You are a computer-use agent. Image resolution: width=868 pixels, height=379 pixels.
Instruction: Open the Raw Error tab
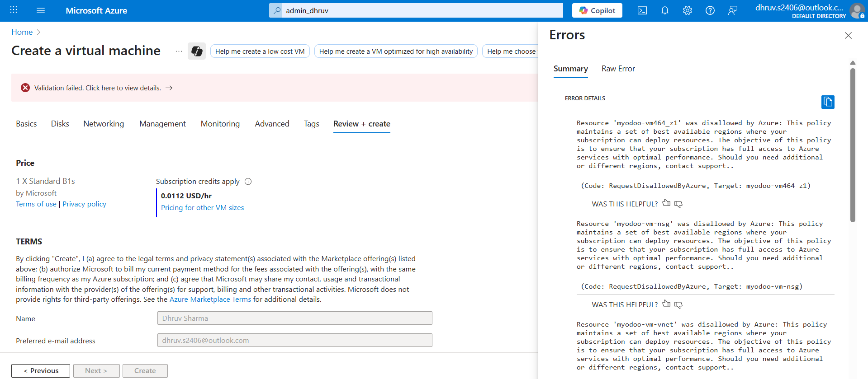pyautogui.click(x=618, y=69)
